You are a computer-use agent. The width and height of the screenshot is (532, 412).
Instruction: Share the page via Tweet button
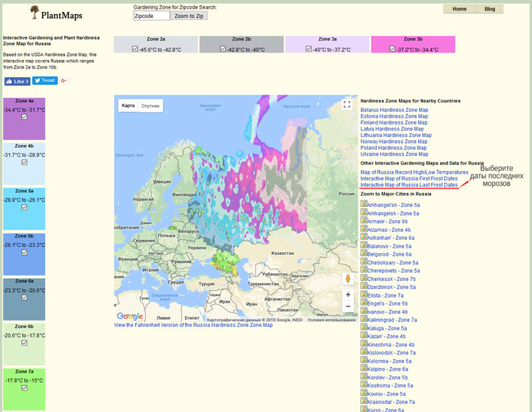(45, 81)
